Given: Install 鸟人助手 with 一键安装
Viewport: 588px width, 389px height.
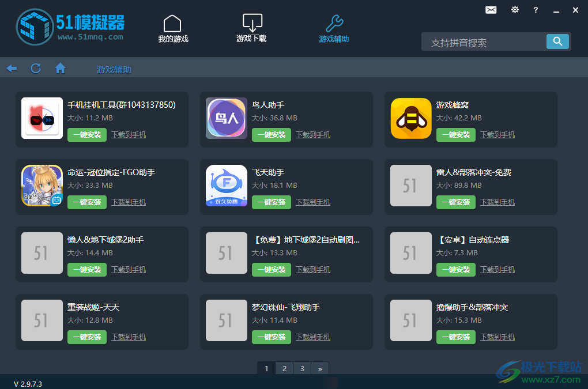Looking at the screenshot, I should 272,135.
